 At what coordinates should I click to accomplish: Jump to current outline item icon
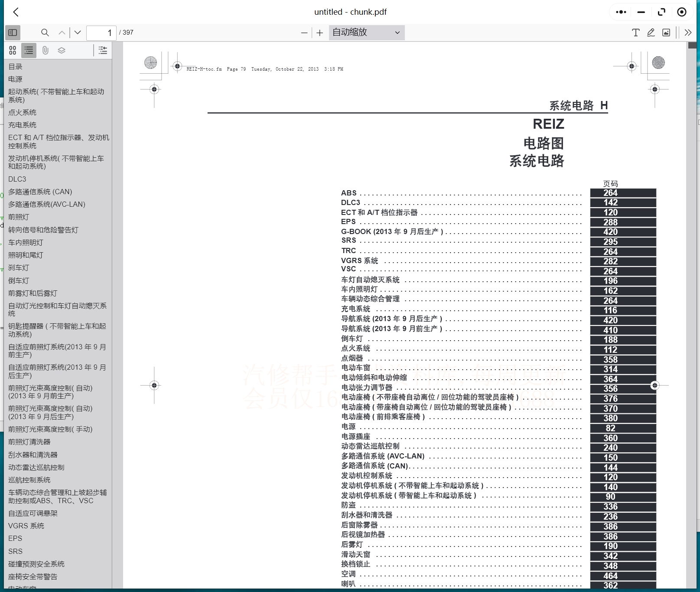pyautogui.click(x=103, y=50)
